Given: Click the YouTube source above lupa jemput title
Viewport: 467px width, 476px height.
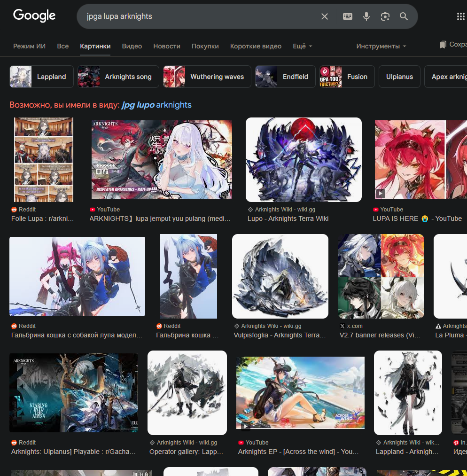Looking at the screenshot, I should point(105,210).
